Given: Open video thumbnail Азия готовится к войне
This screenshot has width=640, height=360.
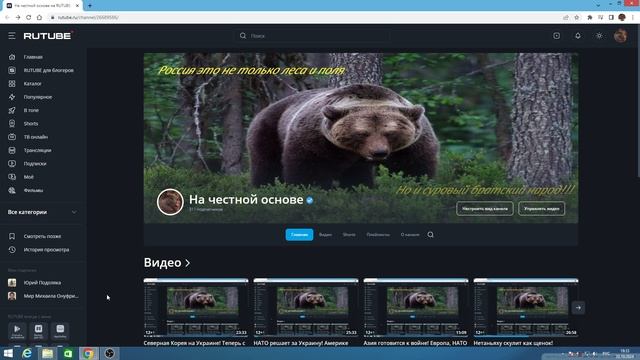Looking at the screenshot, I should coord(416,308).
